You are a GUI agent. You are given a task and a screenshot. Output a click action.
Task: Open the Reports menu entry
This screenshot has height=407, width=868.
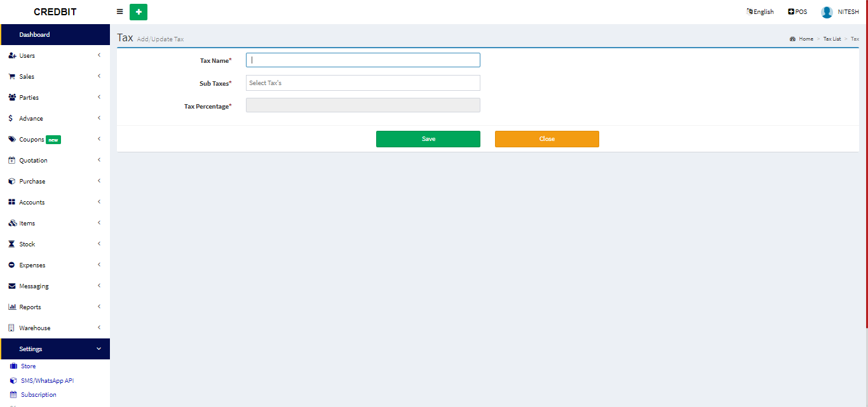[55, 307]
